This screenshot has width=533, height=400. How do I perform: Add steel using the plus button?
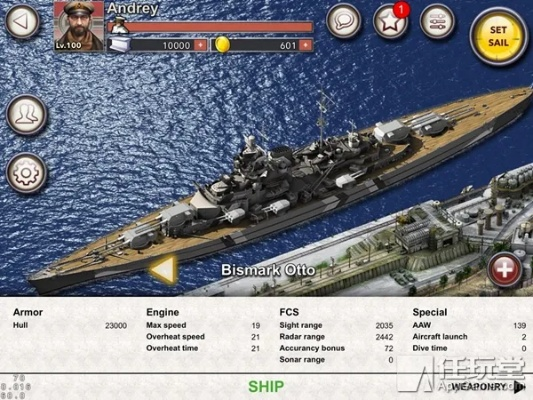(200, 45)
